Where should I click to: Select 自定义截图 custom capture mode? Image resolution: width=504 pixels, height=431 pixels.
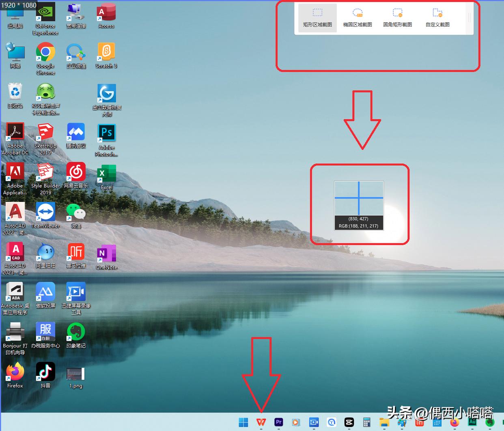437,18
